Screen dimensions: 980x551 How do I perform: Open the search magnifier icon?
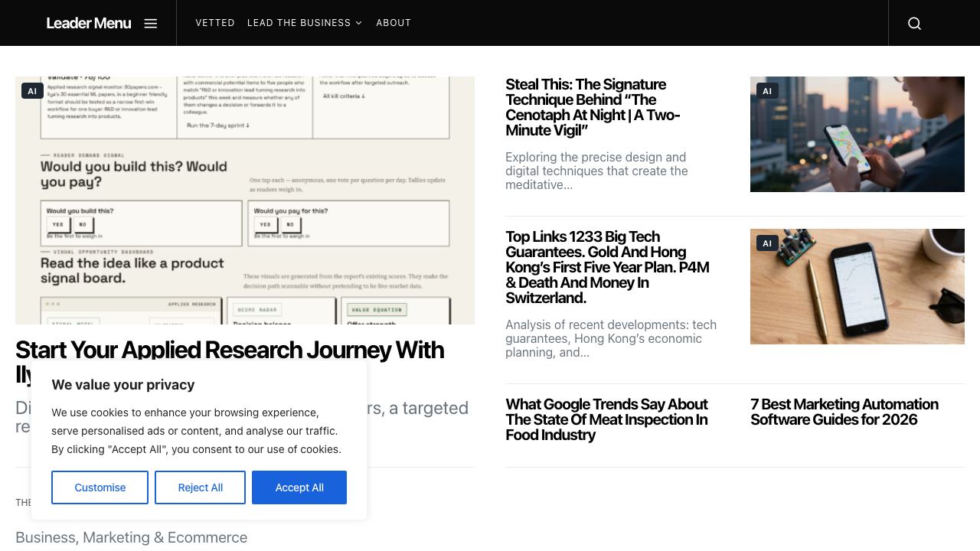pyautogui.click(x=914, y=23)
